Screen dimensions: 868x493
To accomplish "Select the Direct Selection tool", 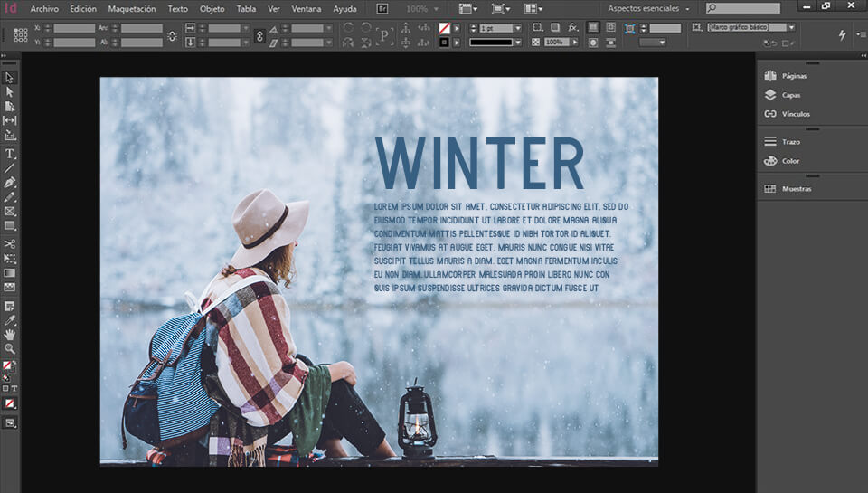I will [10, 91].
